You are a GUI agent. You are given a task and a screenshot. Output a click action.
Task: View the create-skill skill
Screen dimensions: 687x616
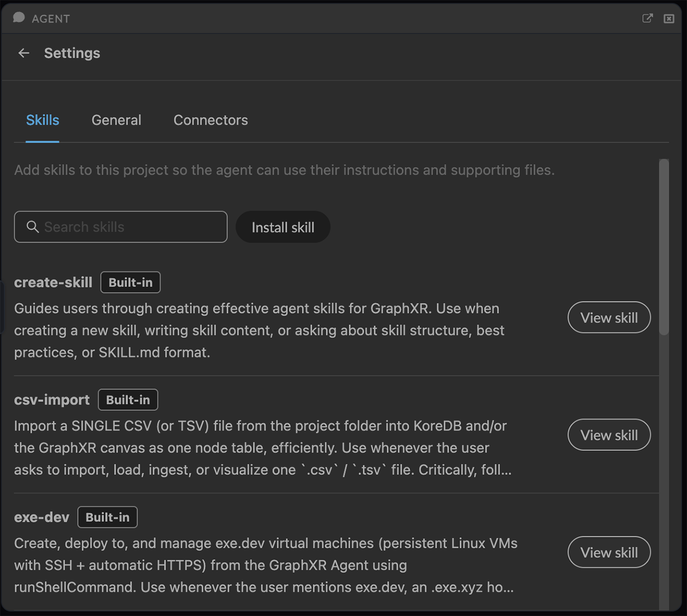[609, 318]
